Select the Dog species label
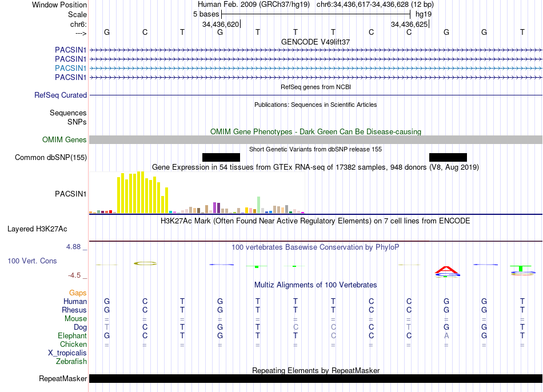Viewport: 543px width, 392px height. point(80,327)
